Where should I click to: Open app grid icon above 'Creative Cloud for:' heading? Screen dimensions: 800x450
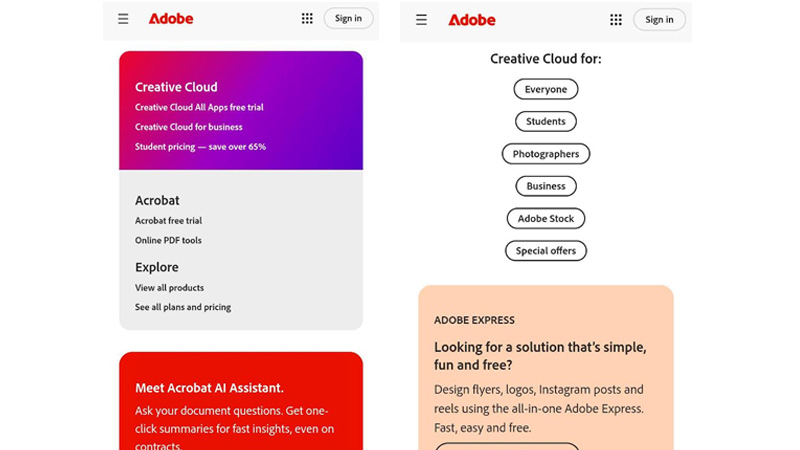point(616,19)
